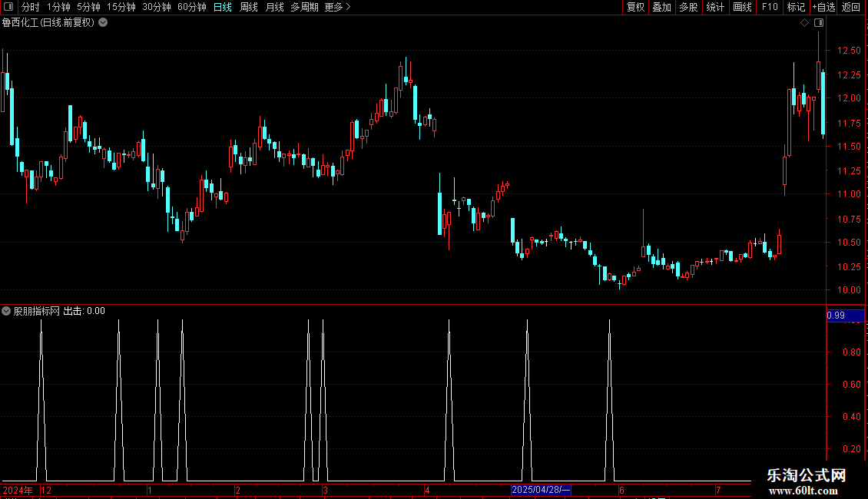Click the 2025/04/28 date marker
868x499 pixels.
tap(540, 490)
